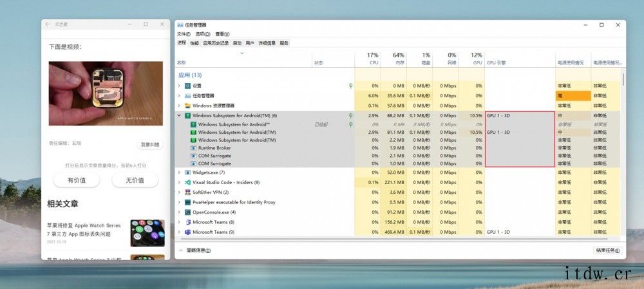Expand the Visual Studio Code - Insiders (9) group
The width and height of the screenshot is (644, 289).
pyautogui.click(x=179, y=182)
